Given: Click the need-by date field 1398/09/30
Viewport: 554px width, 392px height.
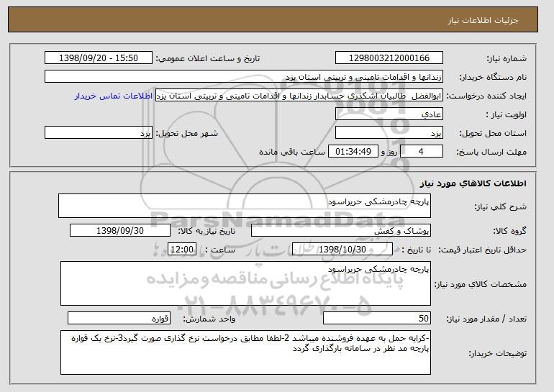Looking at the screenshot, I should pos(120,231).
